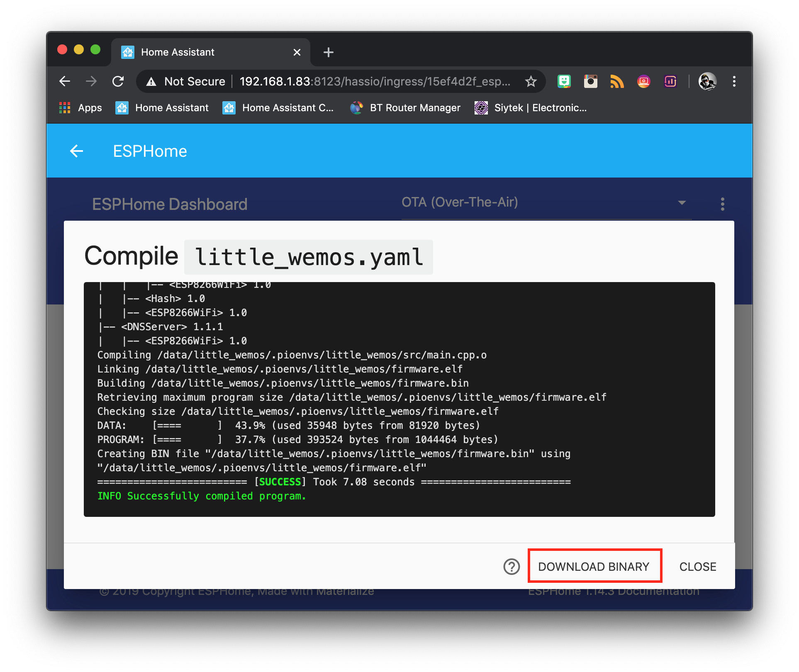The image size is (799, 672).
Task: Open the purple analytics extension
Action: tap(670, 81)
